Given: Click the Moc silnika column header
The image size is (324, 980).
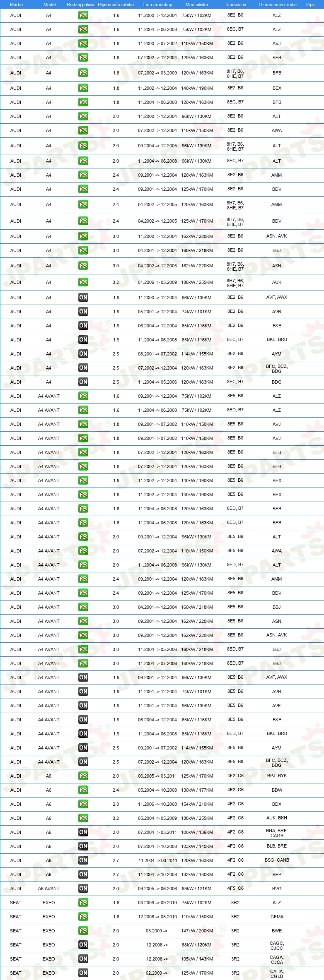Looking at the screenshot, I should [x=197, y=5].
